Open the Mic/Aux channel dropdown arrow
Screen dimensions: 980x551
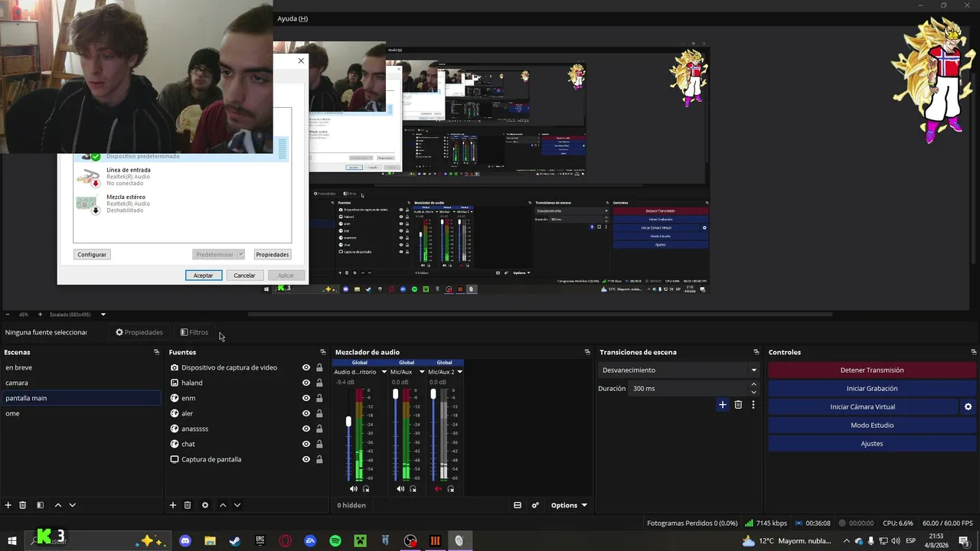420,372
